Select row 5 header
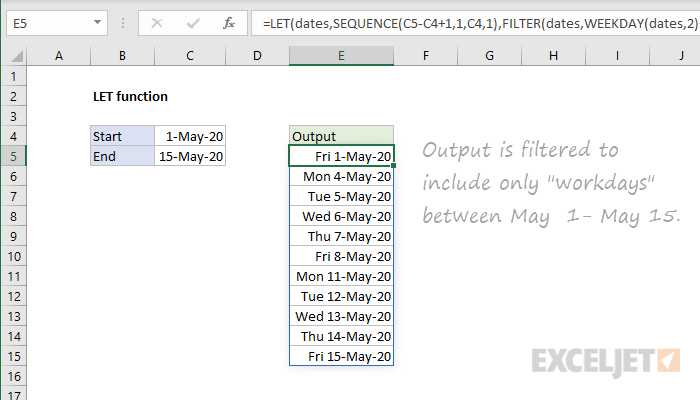The width and height of the screenshot is (700, 400). (13, 156)
